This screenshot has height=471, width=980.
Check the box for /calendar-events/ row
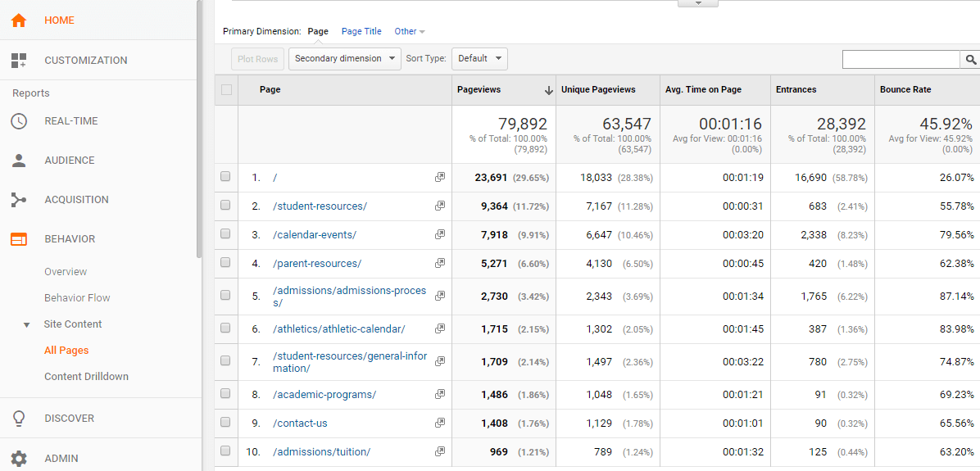225,233
